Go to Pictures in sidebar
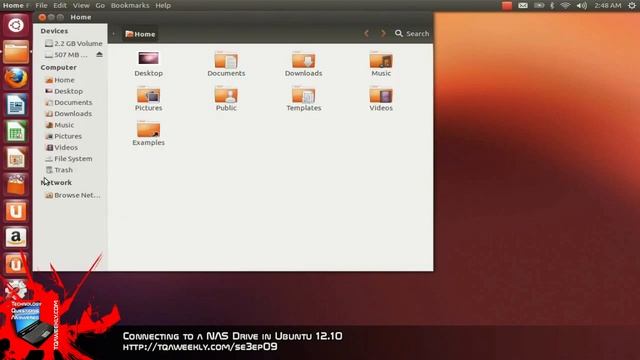This screenshot has height=360, width=640. [x=64, y=136]
